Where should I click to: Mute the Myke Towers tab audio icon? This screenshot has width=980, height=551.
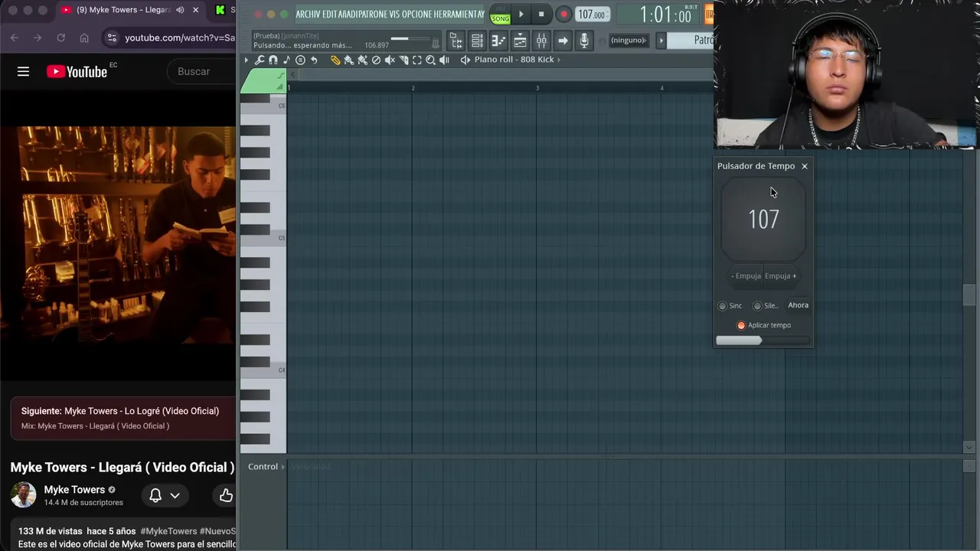pyautogui.click(x=180, y=10)
